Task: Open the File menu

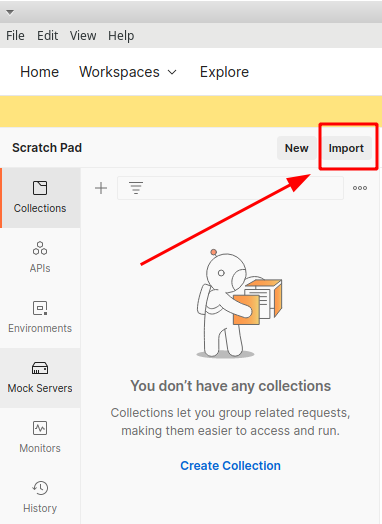Action: 15,35
